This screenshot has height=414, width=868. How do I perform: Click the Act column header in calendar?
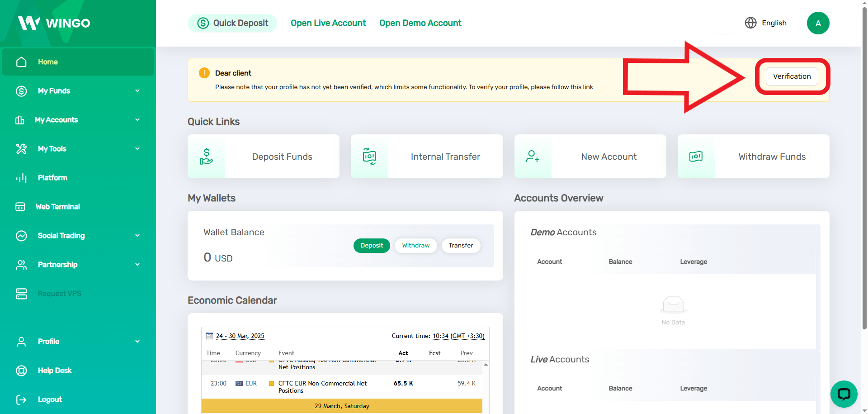point(403,353)
